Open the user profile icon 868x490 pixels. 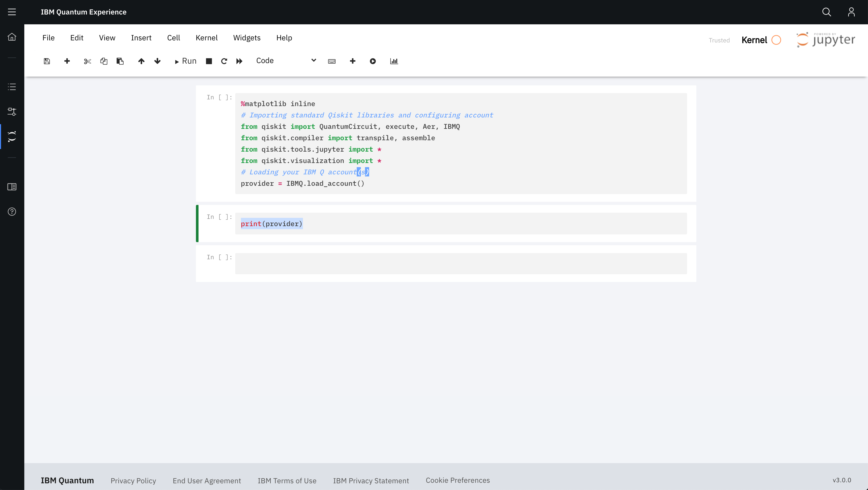(x=851, y=12)
